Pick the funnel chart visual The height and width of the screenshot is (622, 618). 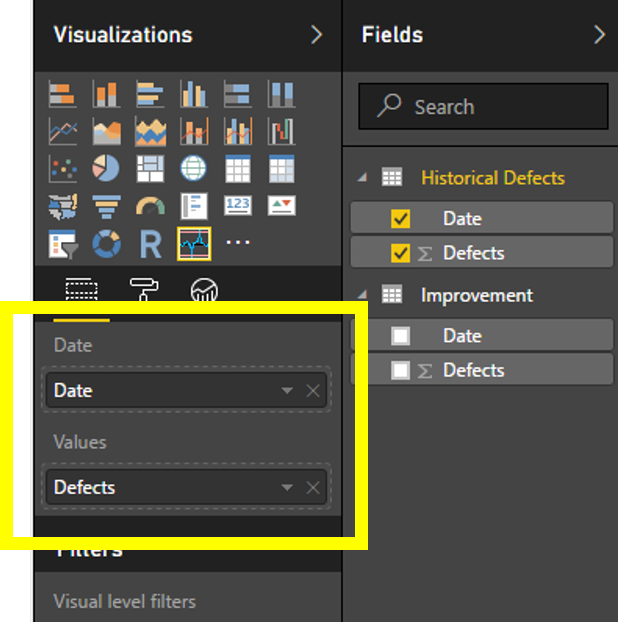(106, 206)
